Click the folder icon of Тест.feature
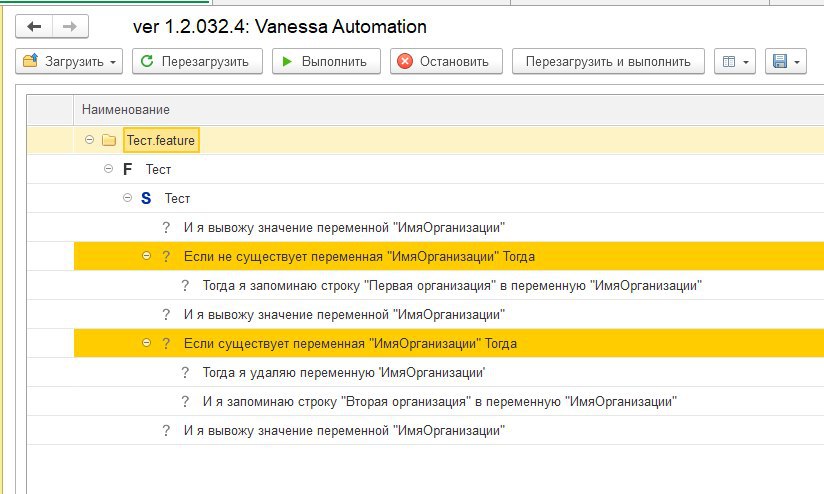 point(109,140)
